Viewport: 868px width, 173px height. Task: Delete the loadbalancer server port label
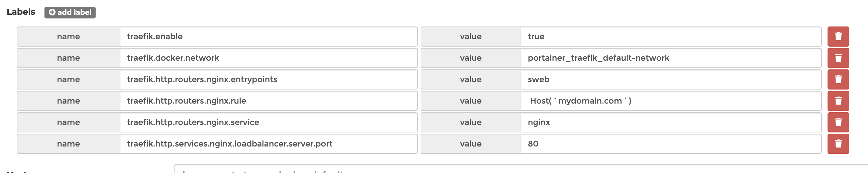click(x=838, y=144)
